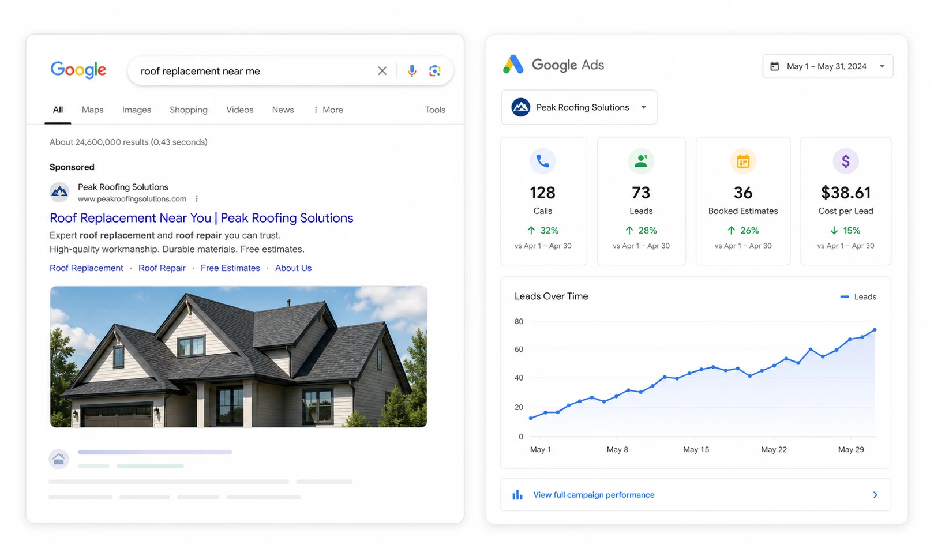Image resolution: width=934 pixels, height=560 pixels.
Task: Click the Peak Roofing Solutions account avatar
Action: [521, 107]
